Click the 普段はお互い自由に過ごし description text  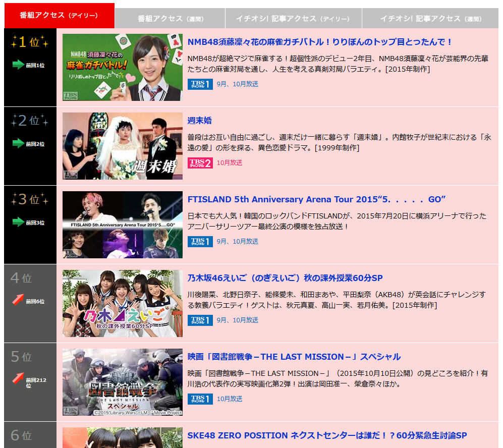coord(340,142)
